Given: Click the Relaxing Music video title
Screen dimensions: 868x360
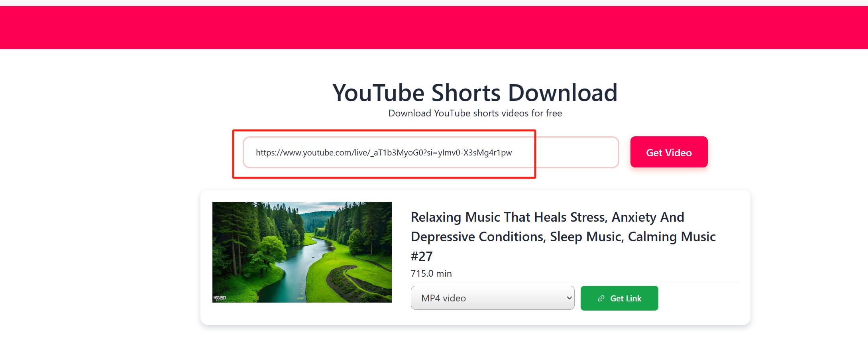Looking at the screenshot, I should (564, 236).
